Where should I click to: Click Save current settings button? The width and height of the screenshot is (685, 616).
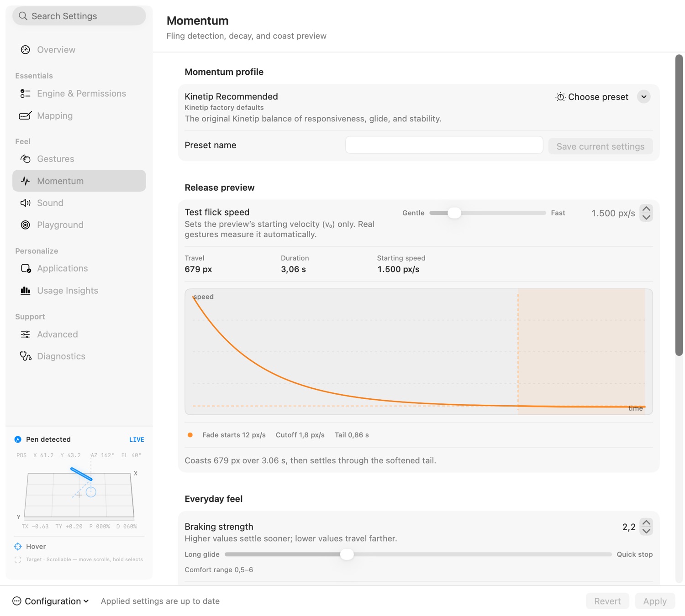coord(601,146)
